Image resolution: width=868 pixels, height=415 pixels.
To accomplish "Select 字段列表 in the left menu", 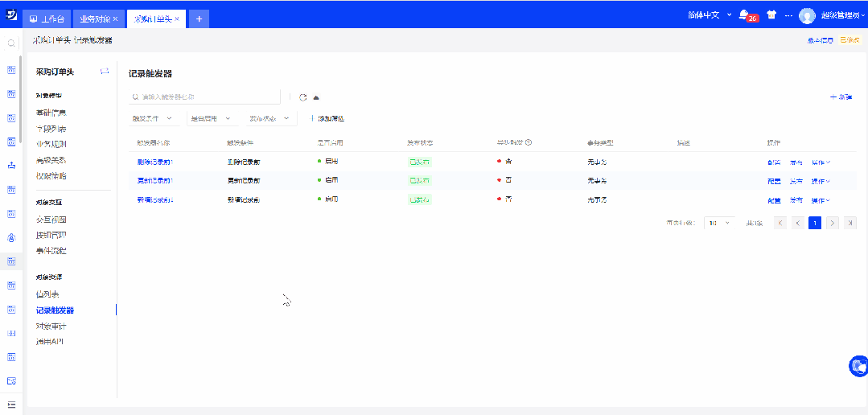I will (x=51, y=129).
